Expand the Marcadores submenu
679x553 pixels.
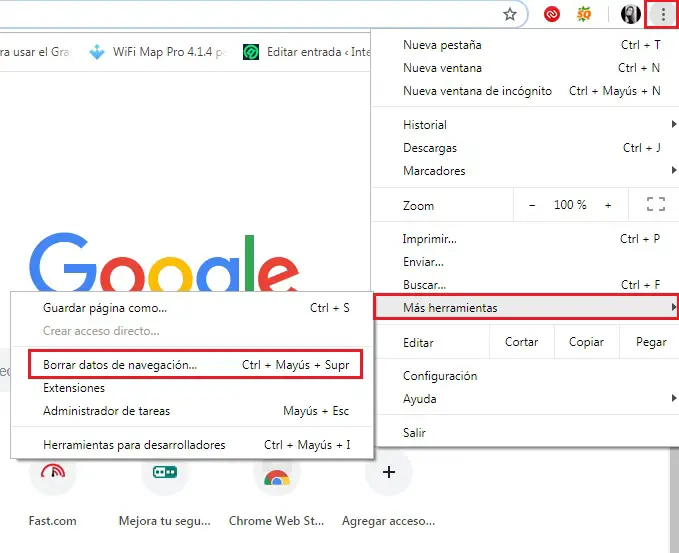pyautogui.click(x=525, y=171)
